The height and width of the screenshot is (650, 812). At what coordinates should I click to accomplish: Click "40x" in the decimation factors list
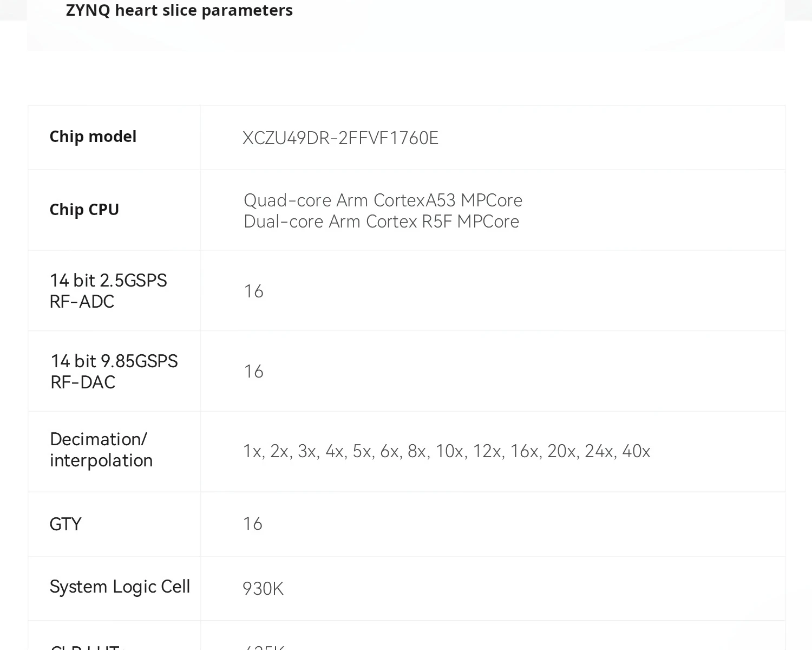636,451
